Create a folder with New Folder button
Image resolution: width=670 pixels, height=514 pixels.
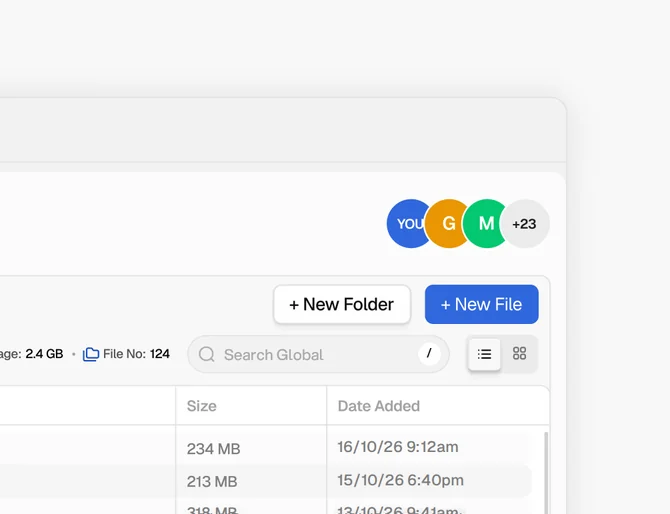pos(342,304)
